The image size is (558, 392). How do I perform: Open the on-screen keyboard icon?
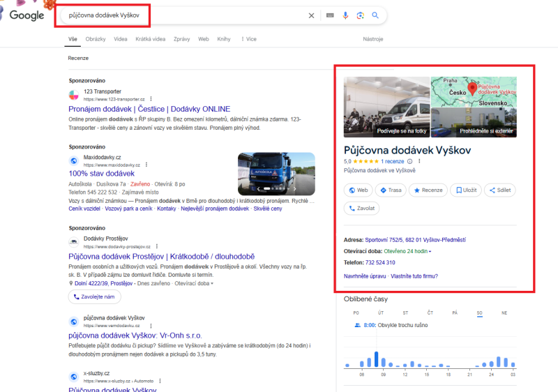tap(330, 15)
